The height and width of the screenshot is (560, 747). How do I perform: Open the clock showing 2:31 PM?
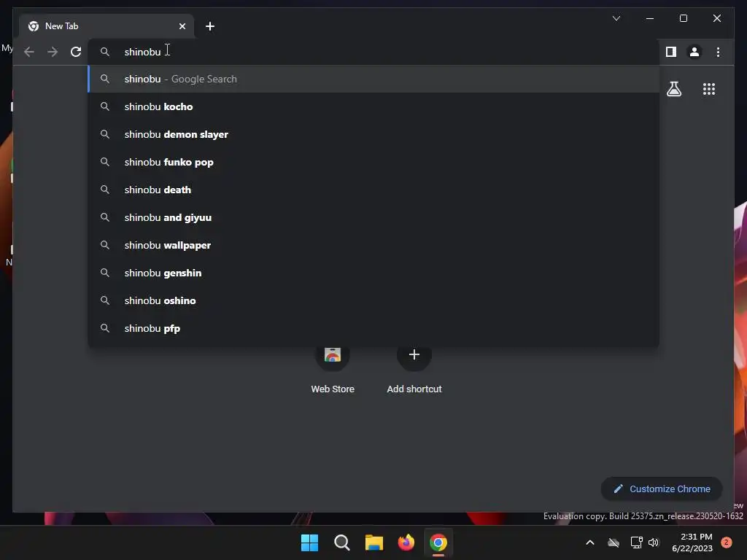click(692, 542)
